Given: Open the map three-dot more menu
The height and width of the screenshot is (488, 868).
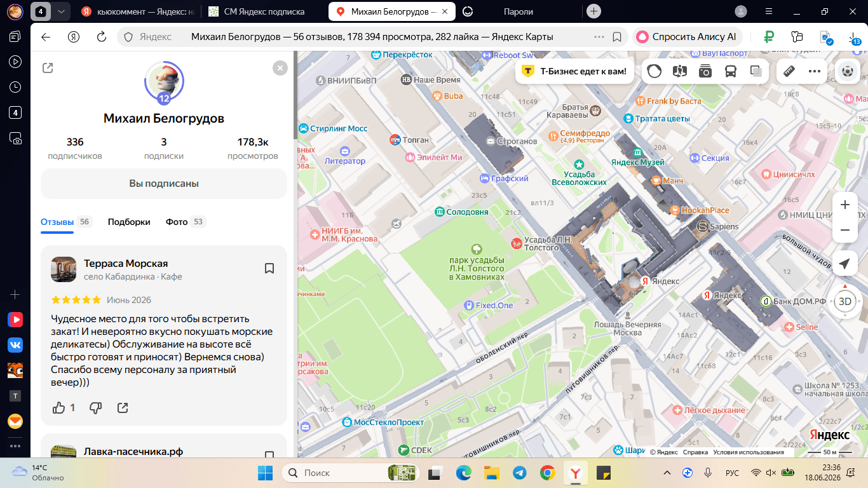Looking at the screenshot, I should point(815,71).
